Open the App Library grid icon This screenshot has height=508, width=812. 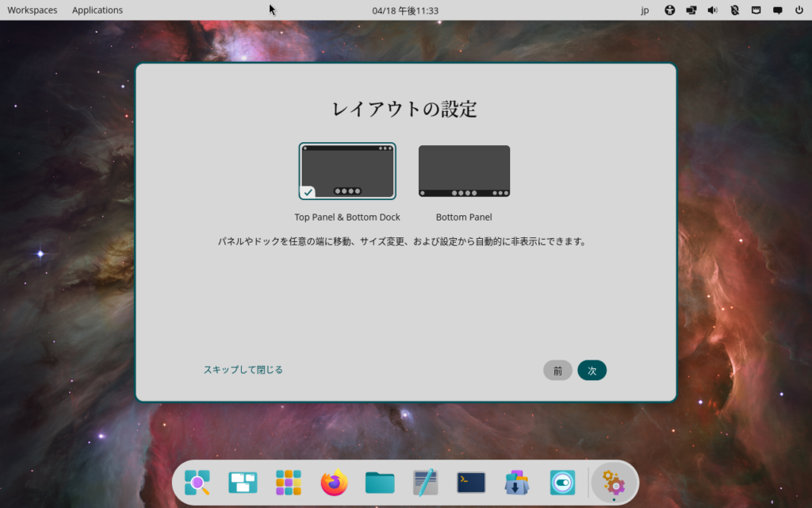(289, 483)
